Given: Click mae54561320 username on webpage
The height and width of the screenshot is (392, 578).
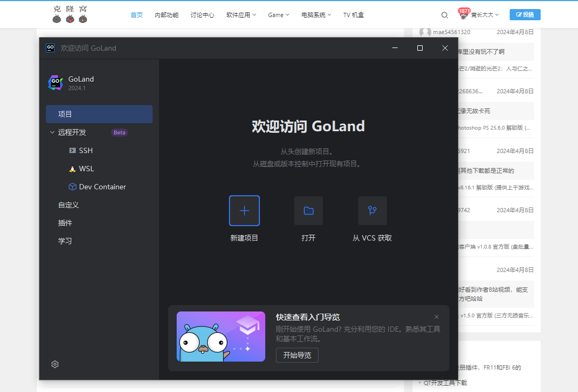Looking at the screenshot, I should click(452, 32).
